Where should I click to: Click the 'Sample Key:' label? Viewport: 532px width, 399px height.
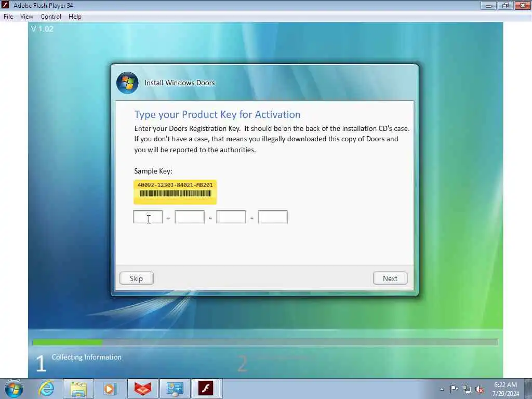[153, 171]
